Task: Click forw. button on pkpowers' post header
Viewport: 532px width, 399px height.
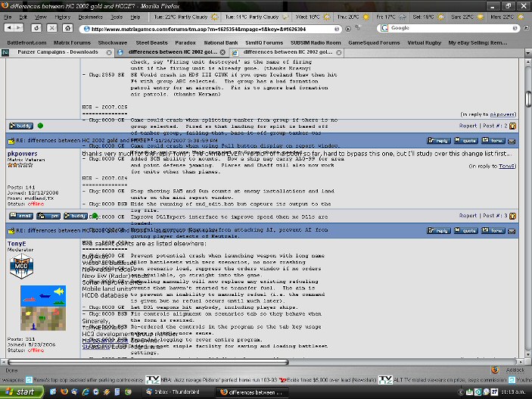Action: tap(493, 140)
